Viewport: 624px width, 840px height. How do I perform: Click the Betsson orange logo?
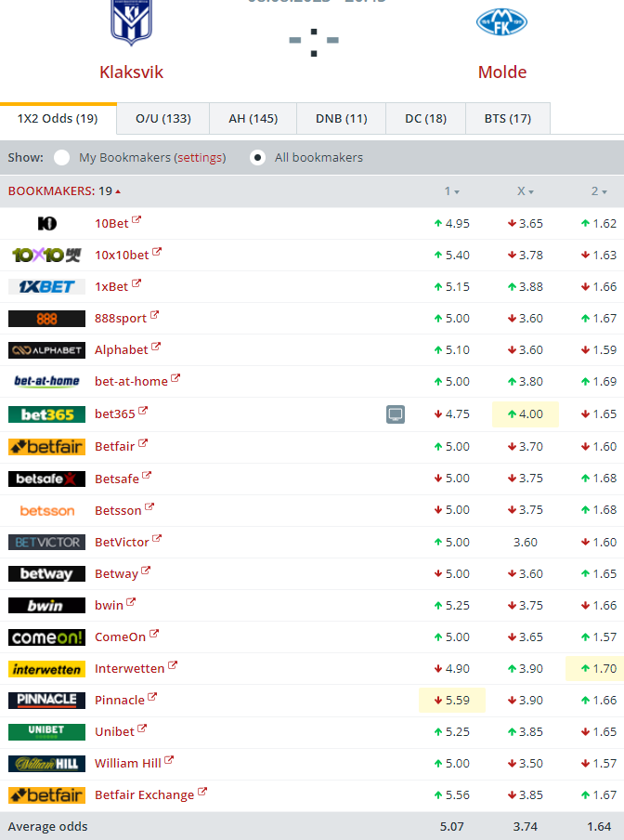coord(46,510)
